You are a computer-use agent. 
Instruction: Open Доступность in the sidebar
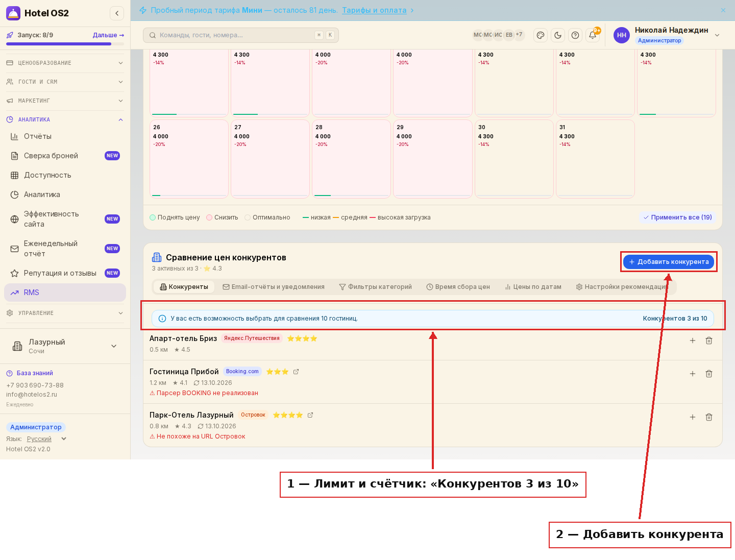65,175
